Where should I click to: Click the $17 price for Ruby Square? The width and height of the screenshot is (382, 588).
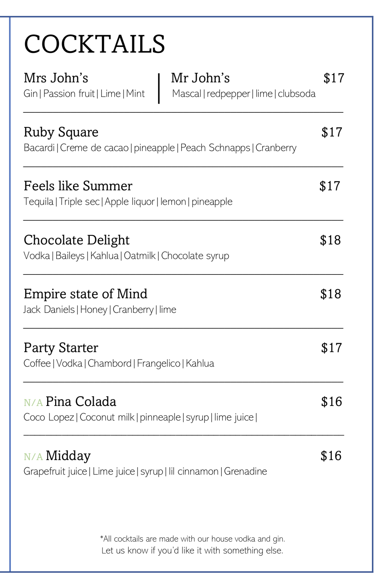click(x=332, y=132)
